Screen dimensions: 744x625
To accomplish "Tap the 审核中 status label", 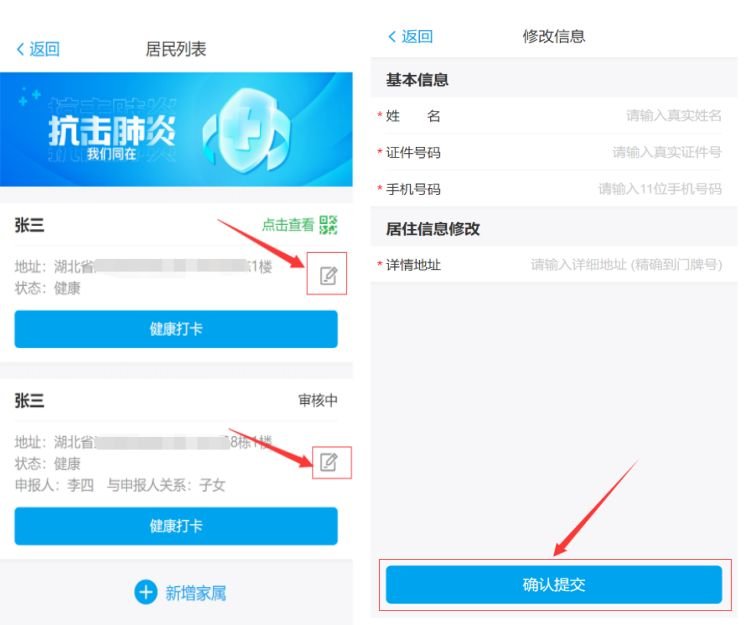I will [318, 400].
